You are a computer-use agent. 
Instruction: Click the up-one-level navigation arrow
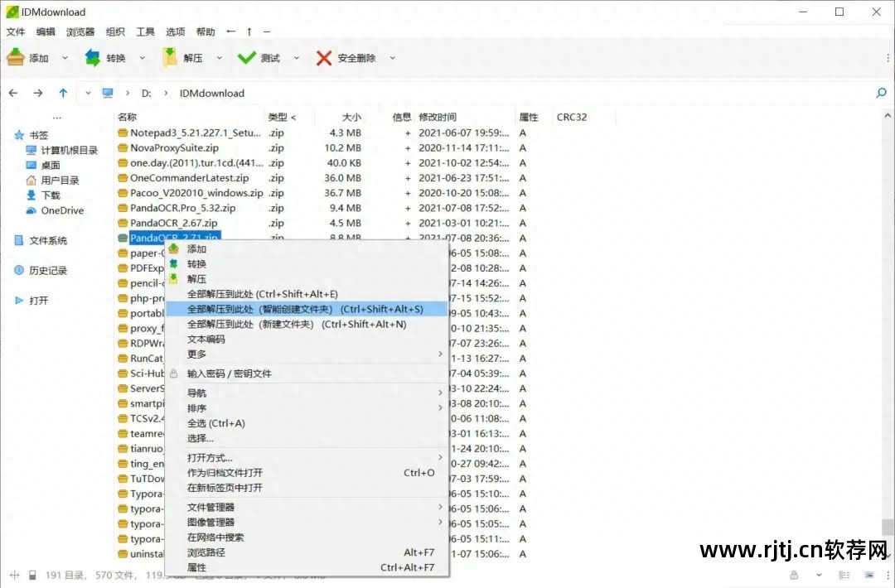62,93
